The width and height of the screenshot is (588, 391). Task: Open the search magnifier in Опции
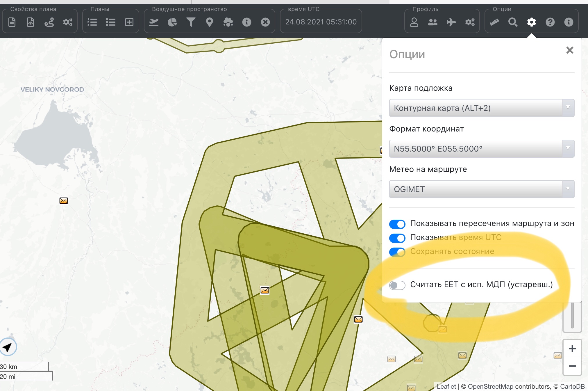513,22
